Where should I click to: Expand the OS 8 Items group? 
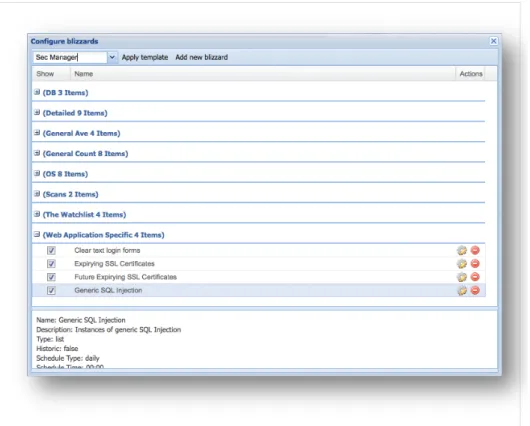point(37,173)
